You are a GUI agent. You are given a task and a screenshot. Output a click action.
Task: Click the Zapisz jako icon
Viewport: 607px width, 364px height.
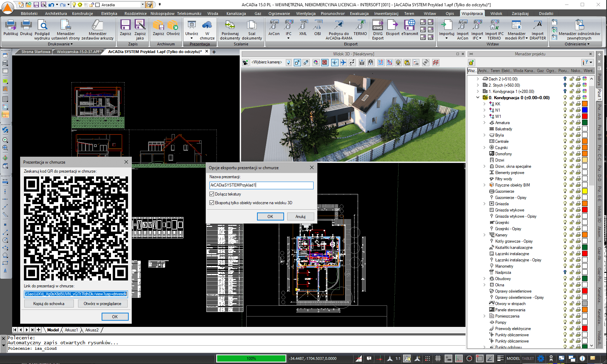(x=140, y=30)
